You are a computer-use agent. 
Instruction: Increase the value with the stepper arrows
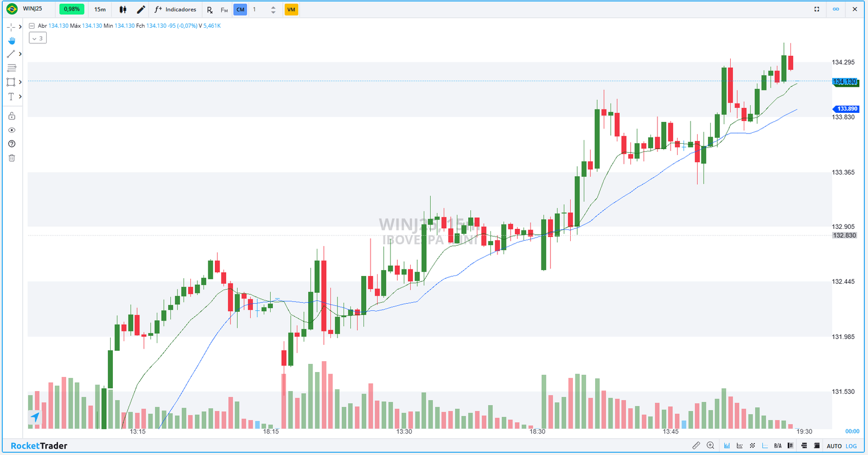(272, 7)
